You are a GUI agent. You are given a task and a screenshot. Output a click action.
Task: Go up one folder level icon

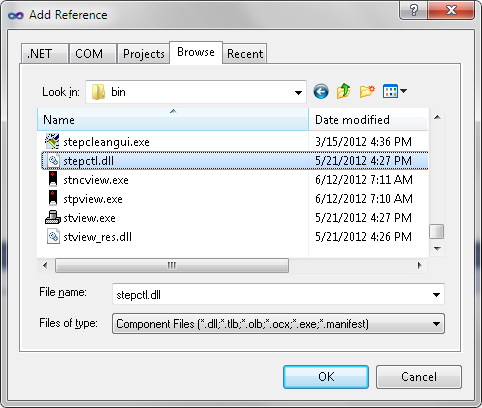click(x=343, y=91)
